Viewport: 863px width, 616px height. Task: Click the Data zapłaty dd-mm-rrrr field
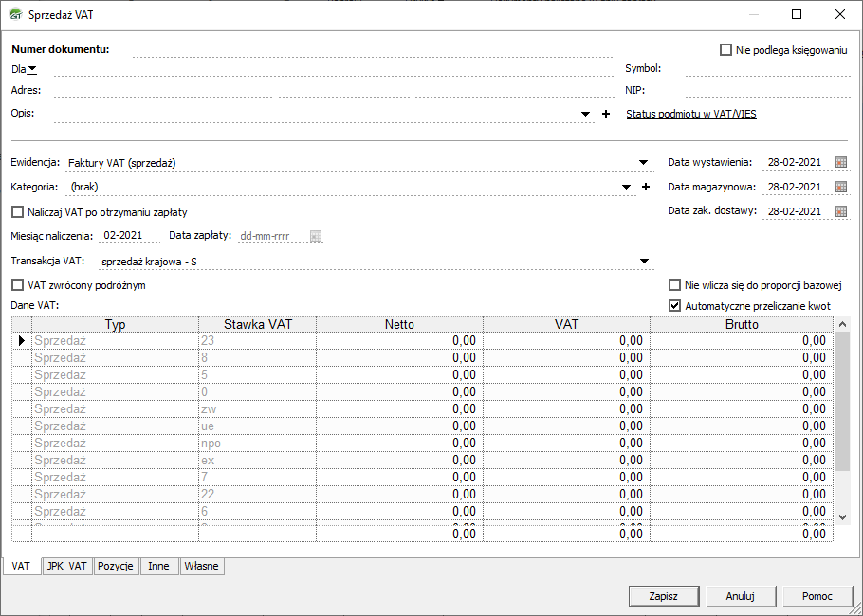coord(273,237)
